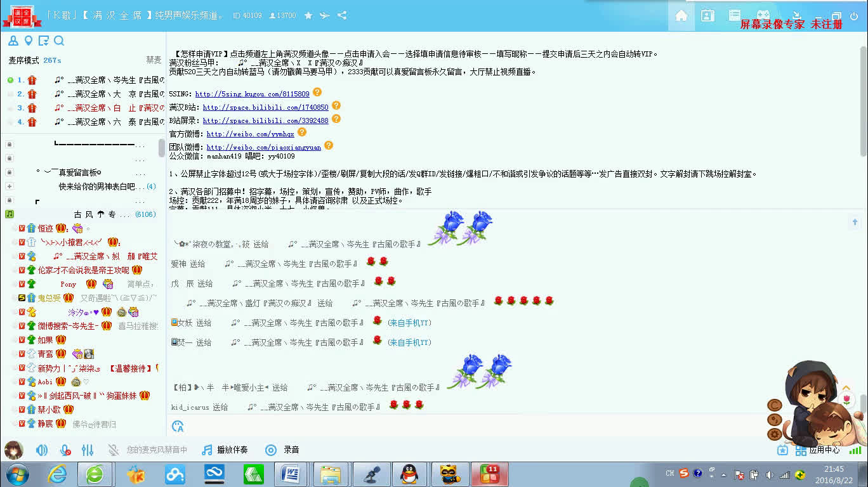
Task: Click the 禁麦 label in the queue header
Action: pyautogui.click(x=154, y=60)
